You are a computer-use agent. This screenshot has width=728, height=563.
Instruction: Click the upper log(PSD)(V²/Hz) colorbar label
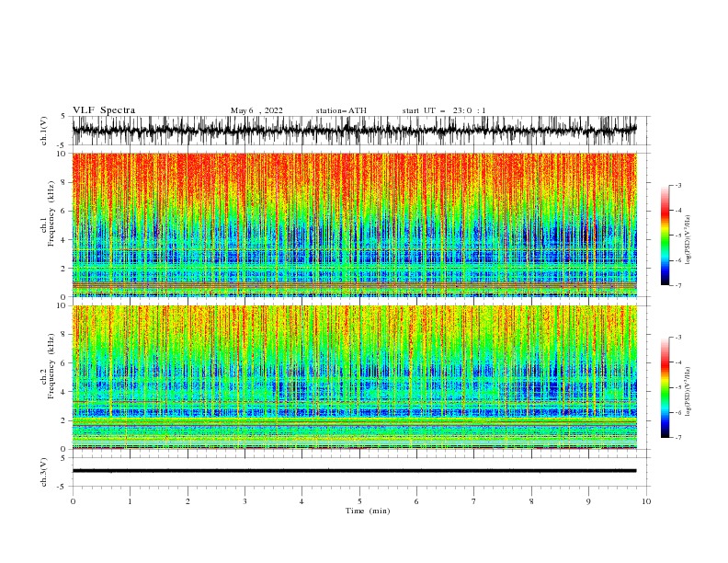coord(688,240)
